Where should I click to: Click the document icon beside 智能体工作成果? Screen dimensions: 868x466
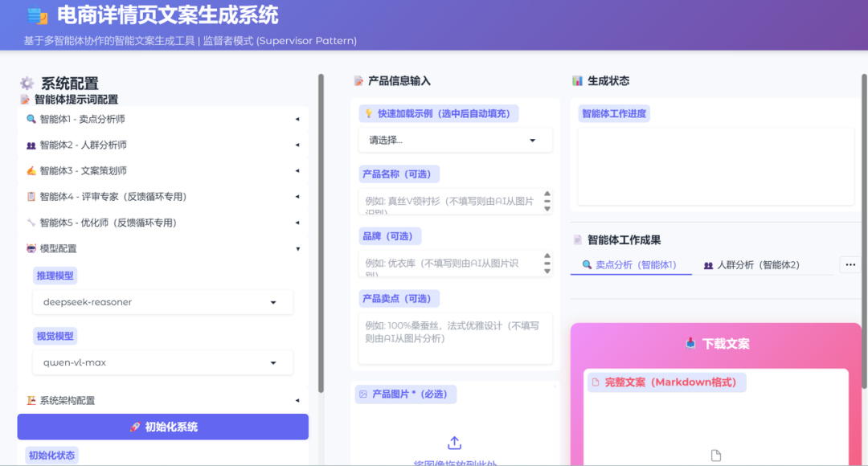click(577, 239)
